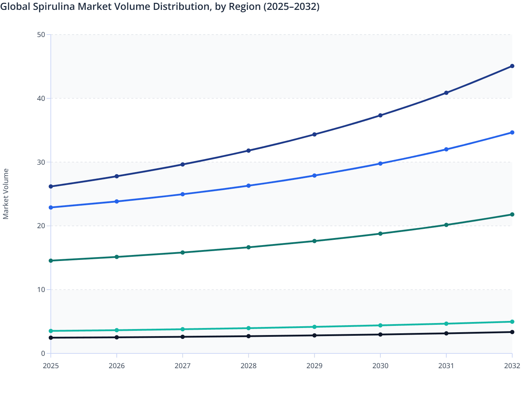Expand the 2030 green point details

(x=380, y=233)
